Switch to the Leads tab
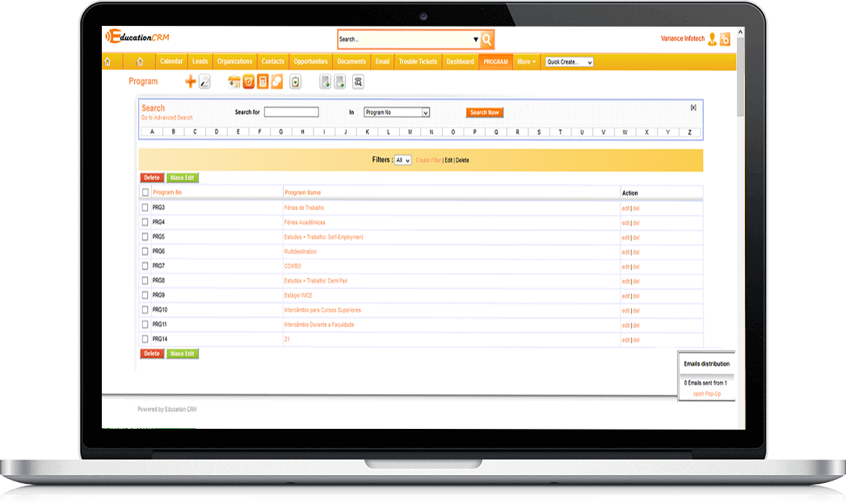 click(x=200, y=61)
